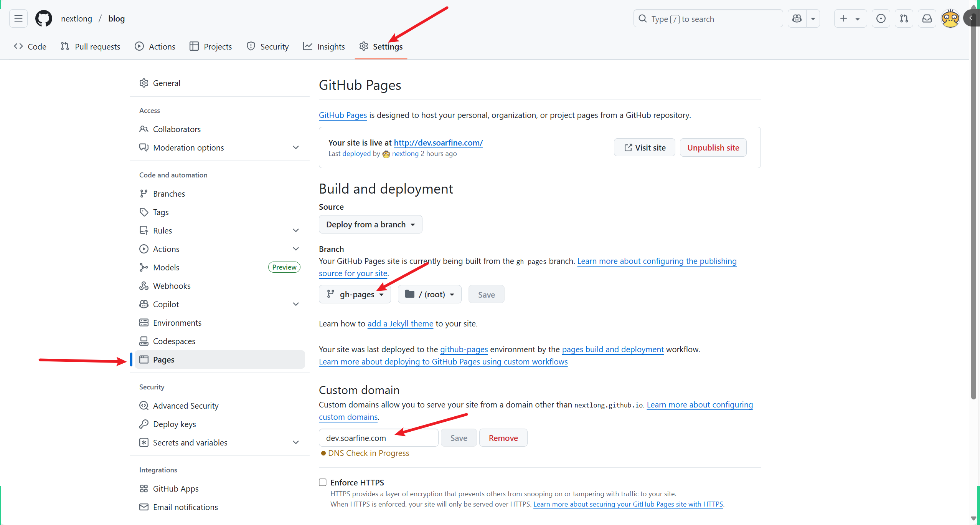Enable the Enforce HTTPS checkbox
Viewport: 980px width, 525px height.
click(x=323, y=482)
